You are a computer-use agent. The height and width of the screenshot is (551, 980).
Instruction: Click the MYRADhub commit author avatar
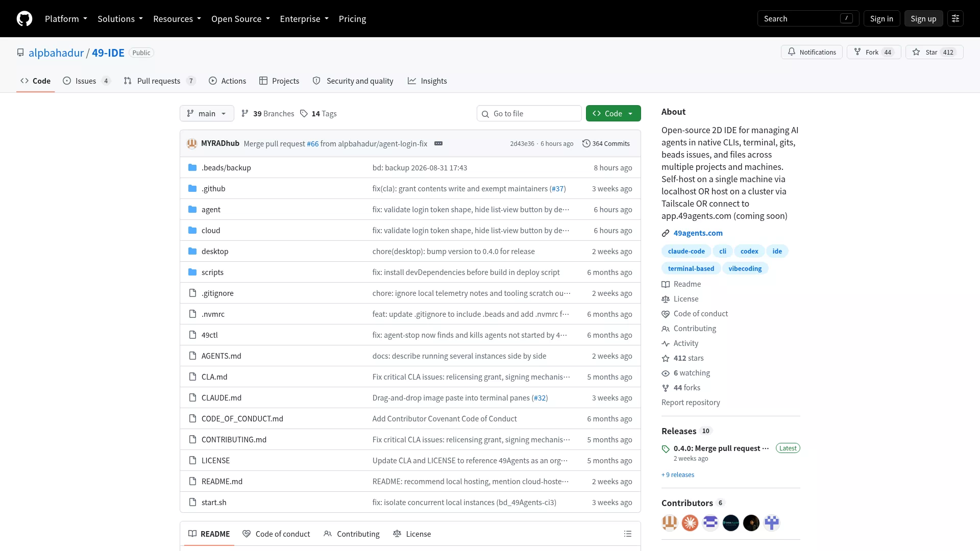coord(192,144)
